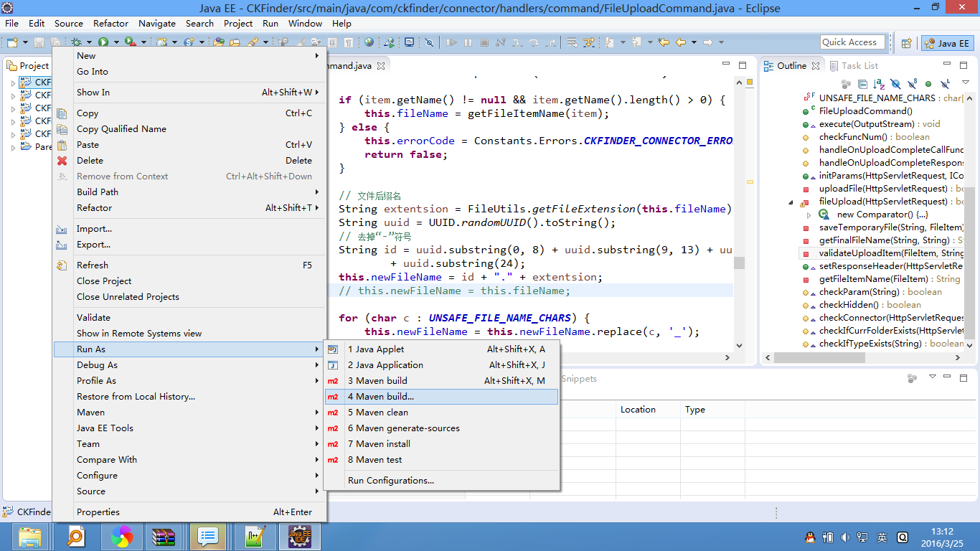Image resolution: width=980 pixels, height=551 pixels.
Task: Toggle the 英 input language indicator
Action: pos(882,537)
